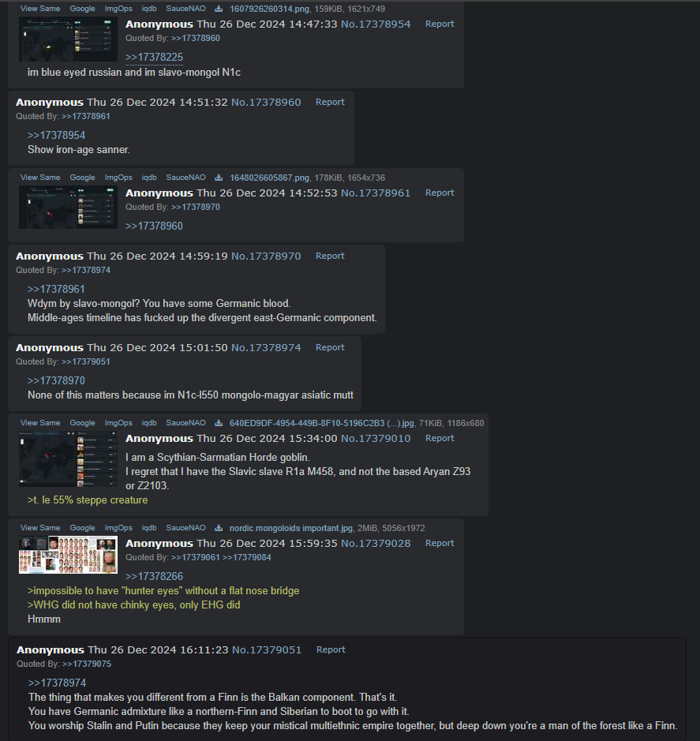Click download icon beside 1648026605867.png

click(219, 178)
